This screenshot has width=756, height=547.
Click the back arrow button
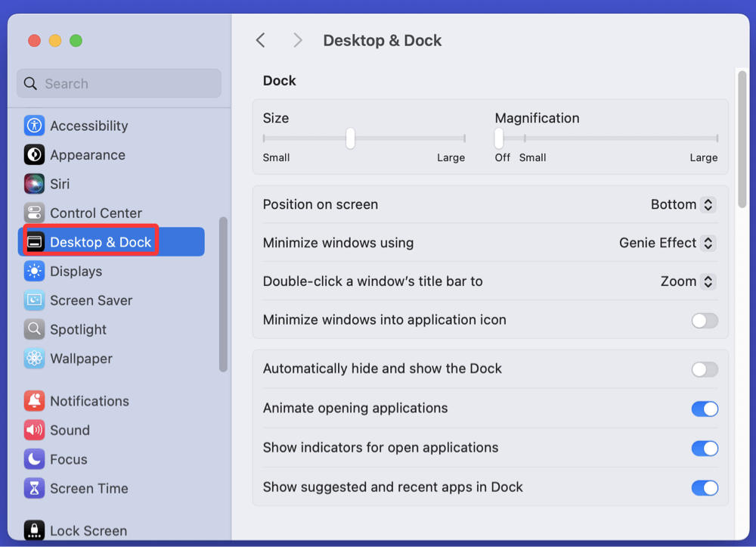(261, 41)
